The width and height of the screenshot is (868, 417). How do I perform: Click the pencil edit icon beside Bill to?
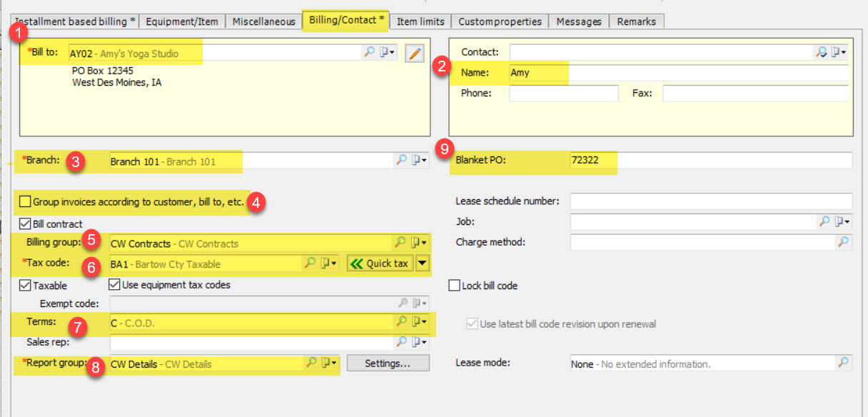click(x=414, y=53)
